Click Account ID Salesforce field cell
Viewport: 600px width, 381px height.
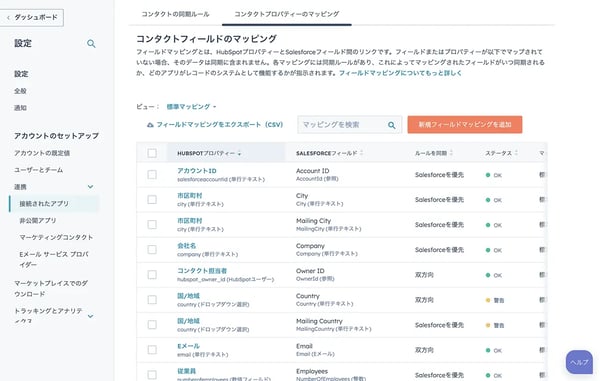point(317,174)
